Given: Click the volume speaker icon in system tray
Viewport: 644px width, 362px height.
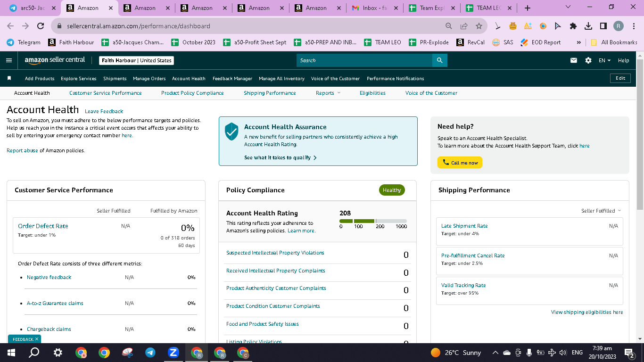Looking at the screenshot, I should click(562, 353).
